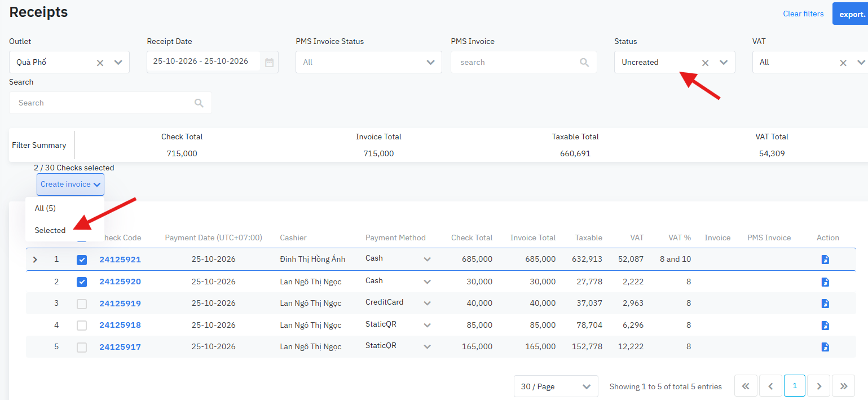Image resolution: width=868 pixels, height=400 pixels.
Task: Open the VAT filter dropdown
Action: click(861, 63)
